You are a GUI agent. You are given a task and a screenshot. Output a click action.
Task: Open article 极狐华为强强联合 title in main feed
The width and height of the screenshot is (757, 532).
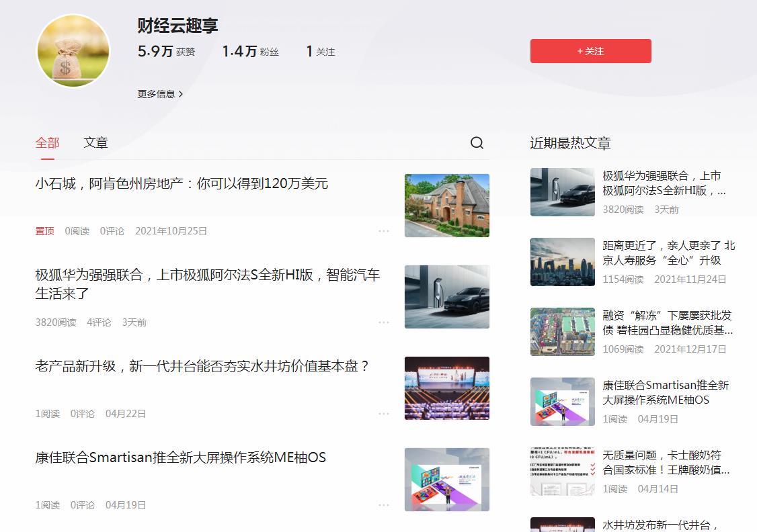[208, 284]
